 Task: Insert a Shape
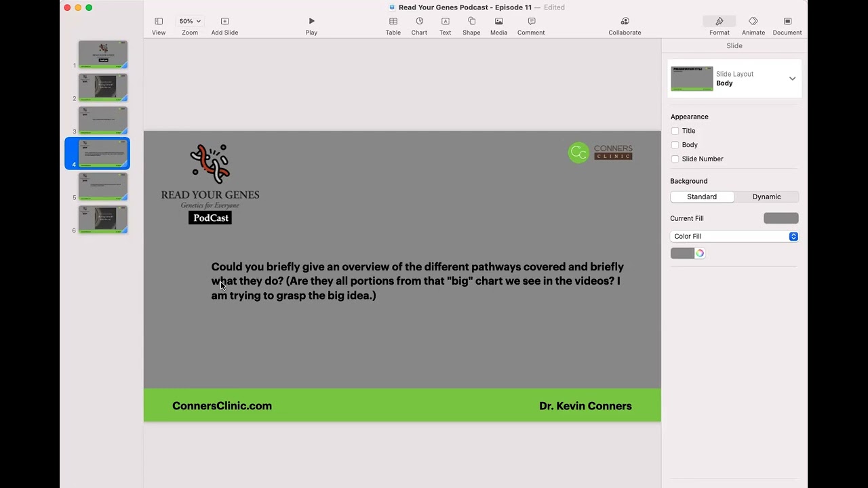coord(471,26)
